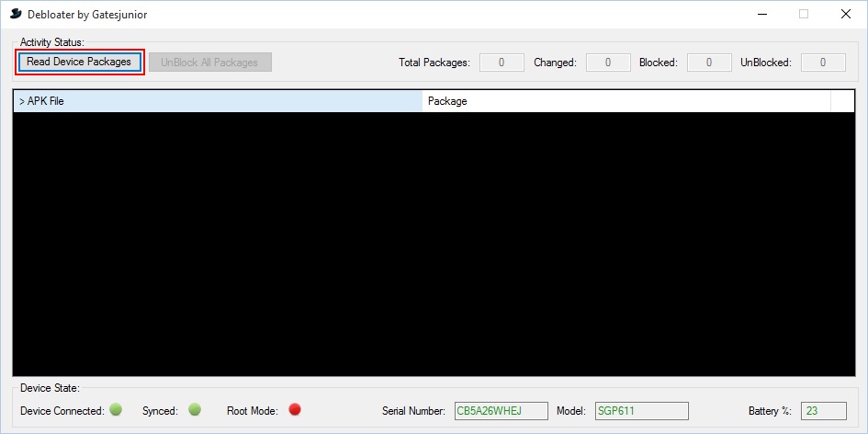Sort by the Package column header
Image resolution: width=868 pixels, height=434 pixels.
(x=626, y=101)
